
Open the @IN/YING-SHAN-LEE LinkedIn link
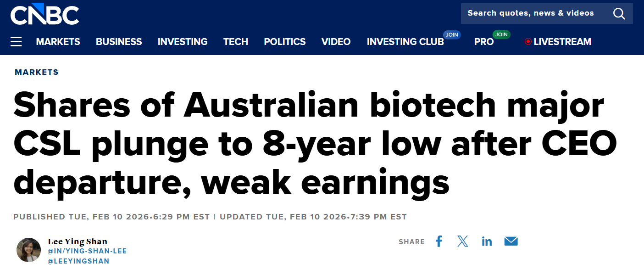pyautogui.click(x=88, y=251)
